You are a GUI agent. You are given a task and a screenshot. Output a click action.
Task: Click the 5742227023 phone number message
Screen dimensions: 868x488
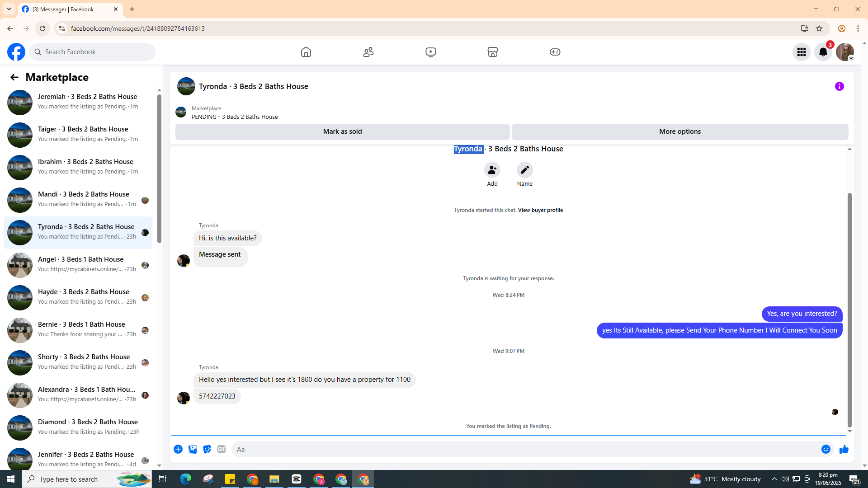(x=217, y=396)
